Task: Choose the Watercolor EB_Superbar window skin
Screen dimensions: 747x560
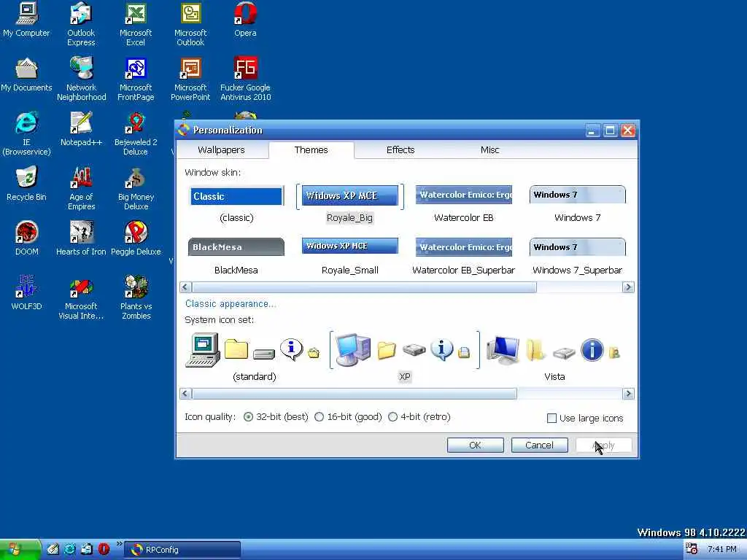Action: (463, 257)
